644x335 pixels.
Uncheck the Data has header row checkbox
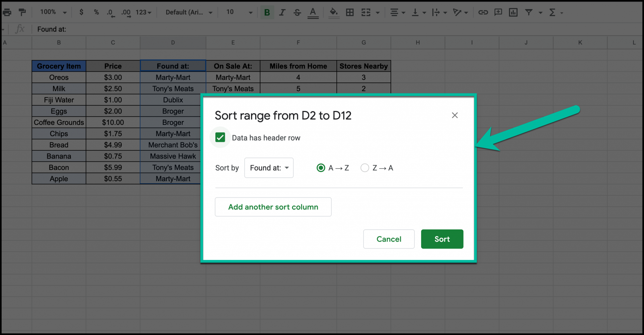pyautogui.click(x=220, y=137)
